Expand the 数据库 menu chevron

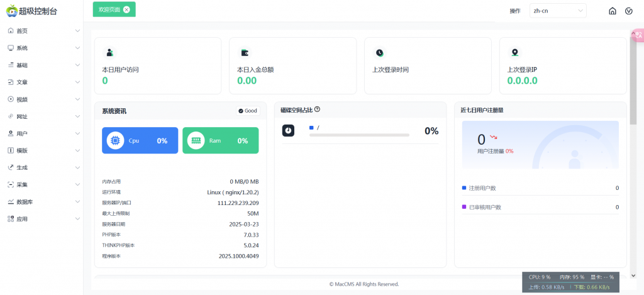click(77, 202)
